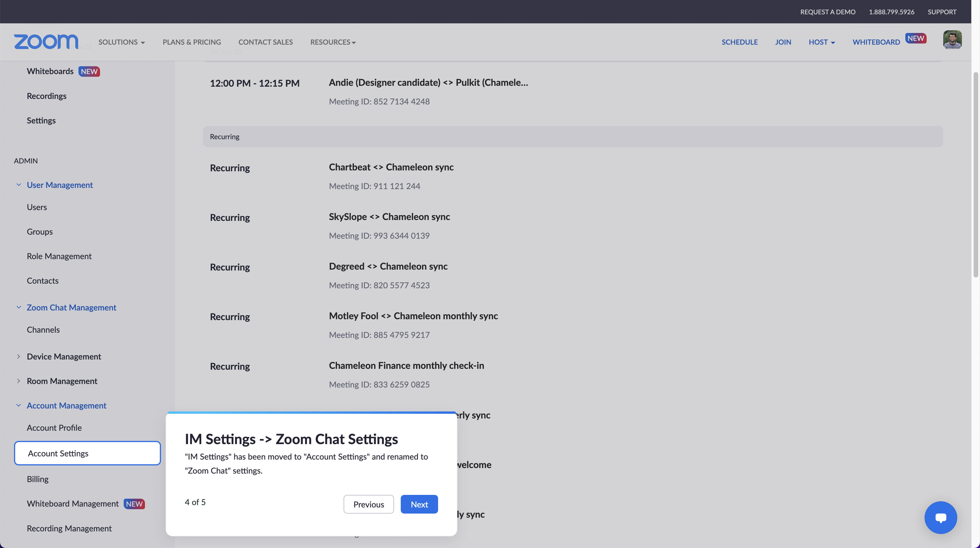This screenshot has width=980, height=548.
Task: Open the blue chat help bubble
Action: pos(940,518)
